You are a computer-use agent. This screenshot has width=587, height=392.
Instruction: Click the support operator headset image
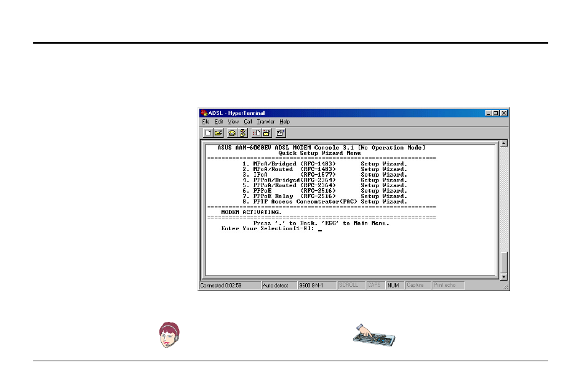(170, 335)
